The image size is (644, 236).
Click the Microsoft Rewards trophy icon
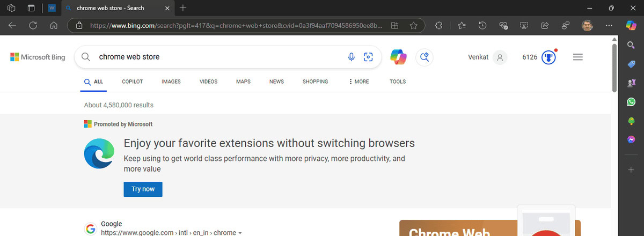pos(548,57)
